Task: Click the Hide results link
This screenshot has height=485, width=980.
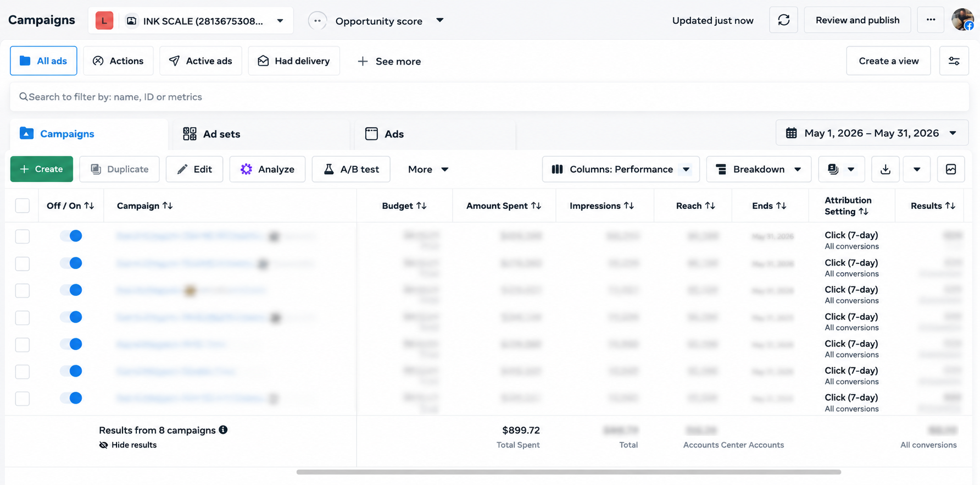Action: (128, 445)
